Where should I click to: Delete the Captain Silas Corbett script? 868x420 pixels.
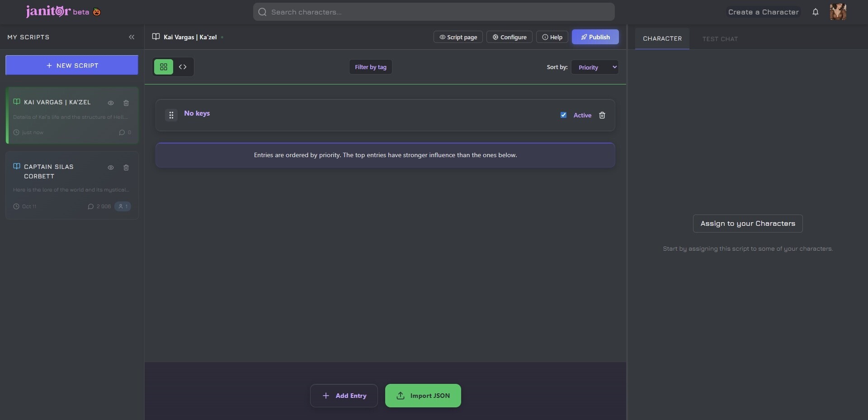point(126,168)
